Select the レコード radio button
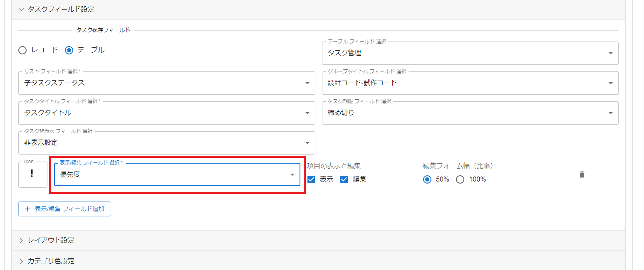 pyautogui.click(x=22, y=50)
